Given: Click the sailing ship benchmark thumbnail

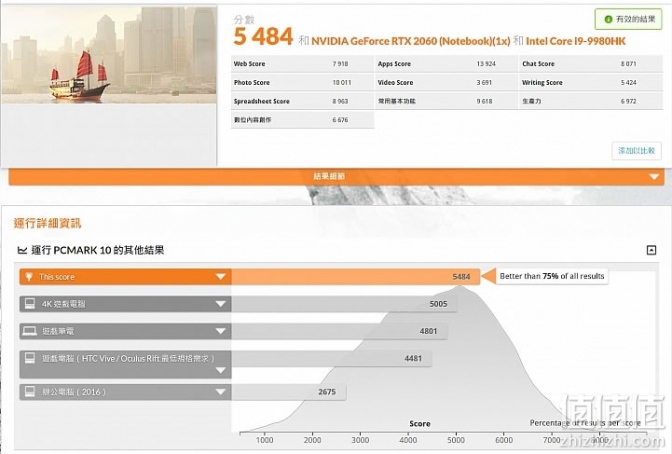Looking at the screenshot, I should (x=109, y=54).
